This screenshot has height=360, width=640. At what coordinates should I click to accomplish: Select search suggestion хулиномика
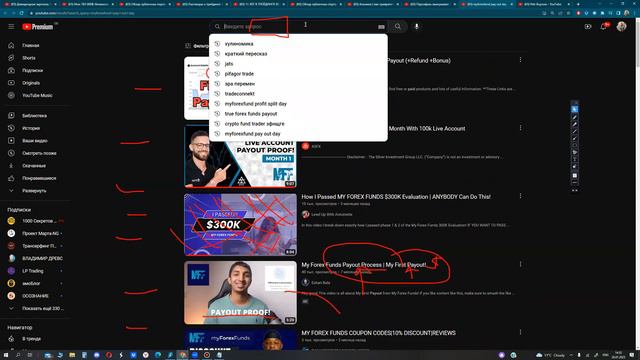[298, 44]
